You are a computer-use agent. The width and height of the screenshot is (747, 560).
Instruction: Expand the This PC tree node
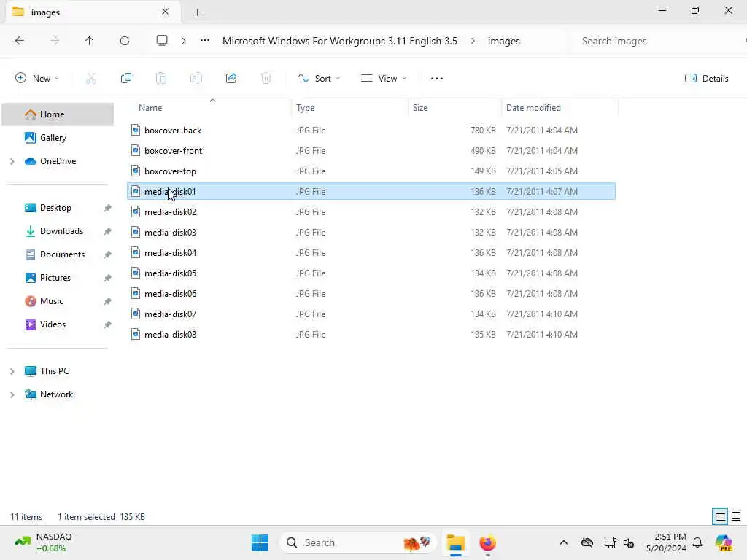pyautogui.click(x=12, y=371)
